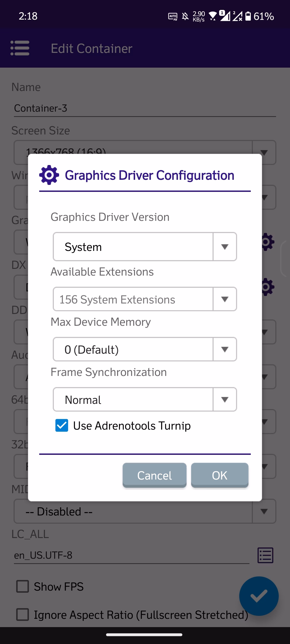Open the LC_ALL locale list icon
This screenshot has height=644, width=290.
[265, 555]
